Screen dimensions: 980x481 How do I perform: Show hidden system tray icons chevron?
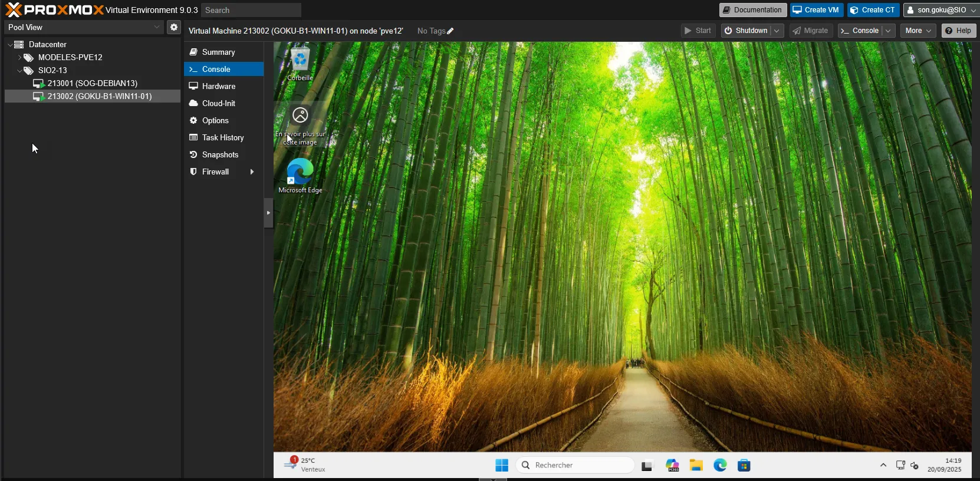click(x=883, y=465)
